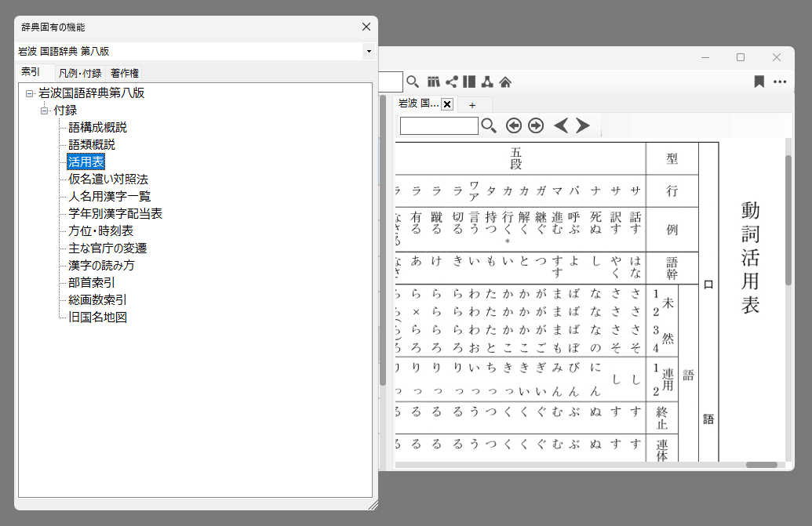Collapse the 付録 tree node
The image size is (812, 526).
45,111
